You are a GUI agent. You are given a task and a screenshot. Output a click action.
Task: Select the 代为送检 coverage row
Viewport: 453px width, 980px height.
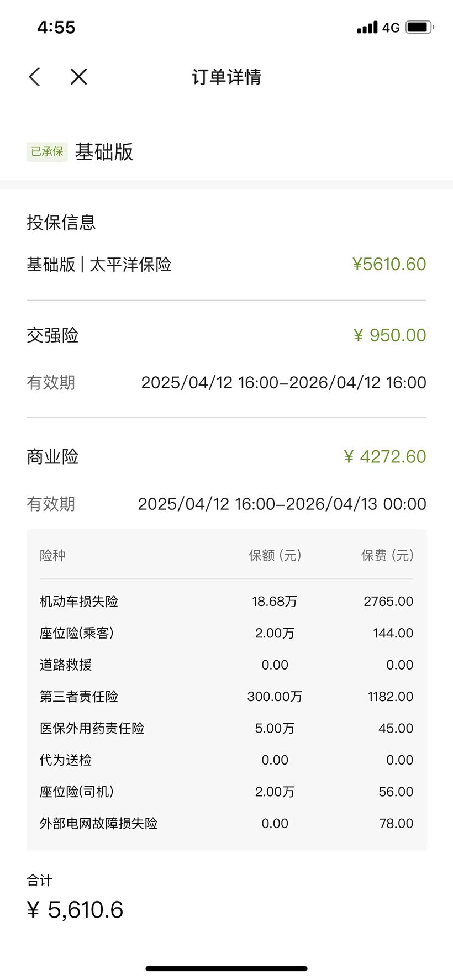click(226, 760)
